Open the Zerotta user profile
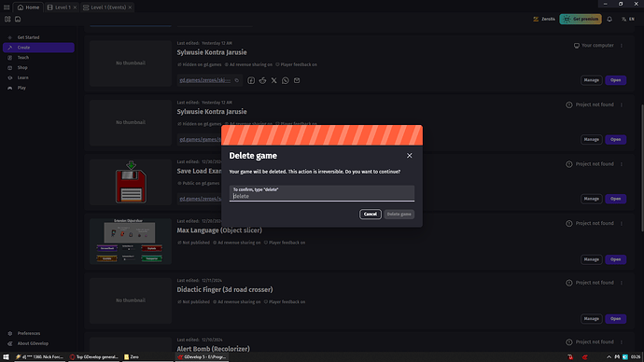644x362 pixels. (x=544, y=20)
